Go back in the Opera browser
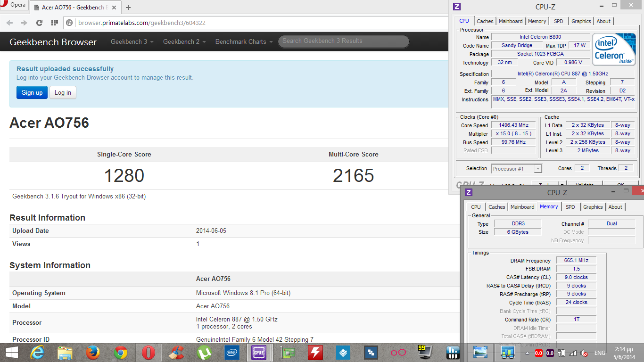The height and width of the screenshot is (362, 644). [10, 23]
